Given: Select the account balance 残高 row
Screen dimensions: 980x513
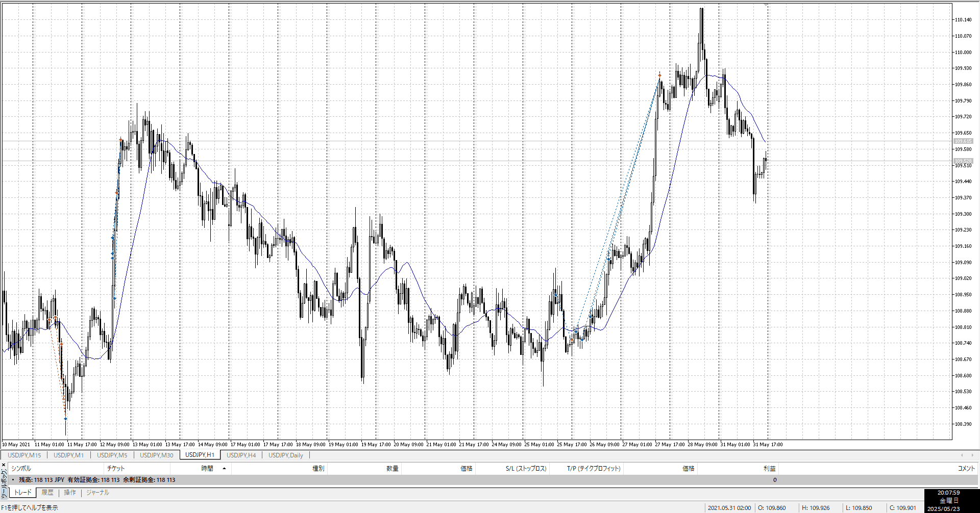Looking at the screenshot, I should coord(97,480).
